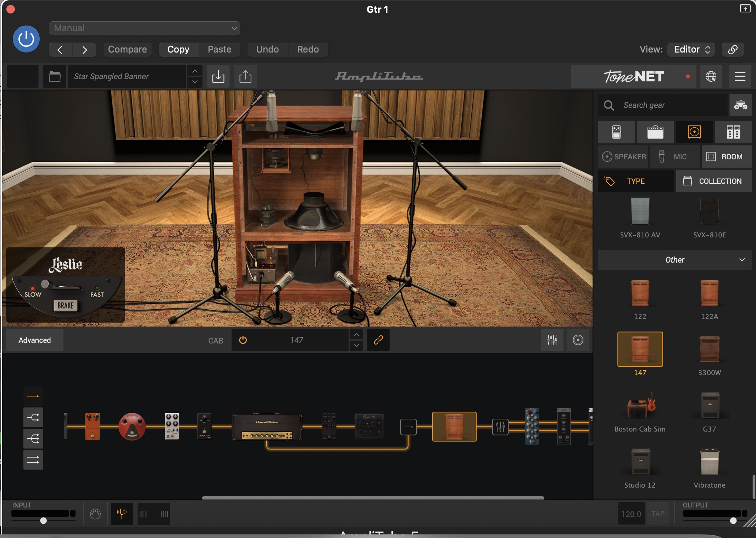
Task: Collapse the Other cabinet group
Action: click(x=675, y=260)
